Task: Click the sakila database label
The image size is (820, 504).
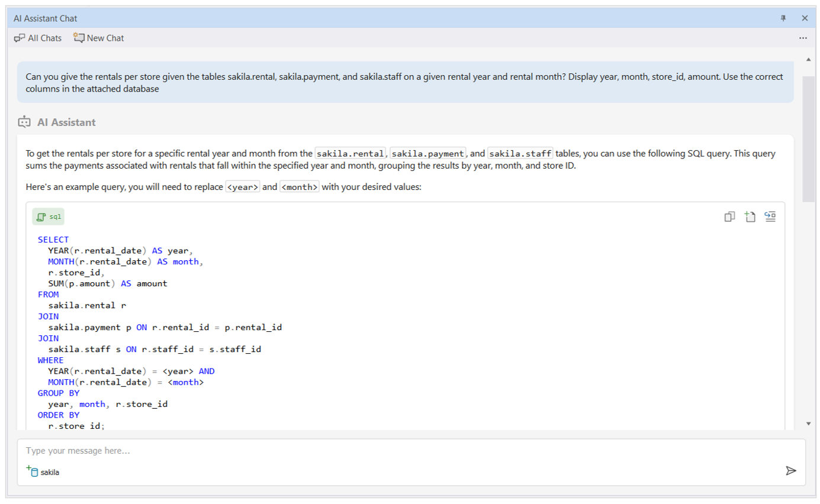Action: 50,473
